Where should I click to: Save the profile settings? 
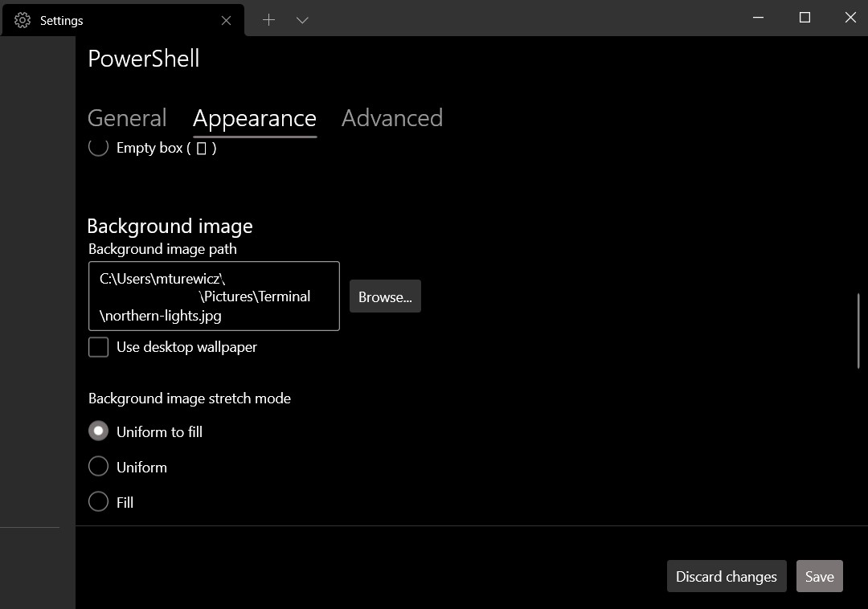pyautogui.click(x=819, y=576)
